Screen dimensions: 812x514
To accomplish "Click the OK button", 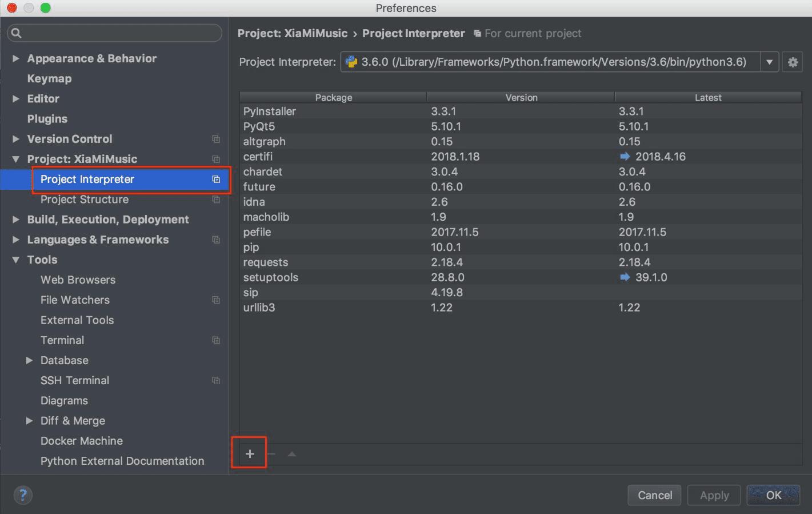I will click(773, 495).
